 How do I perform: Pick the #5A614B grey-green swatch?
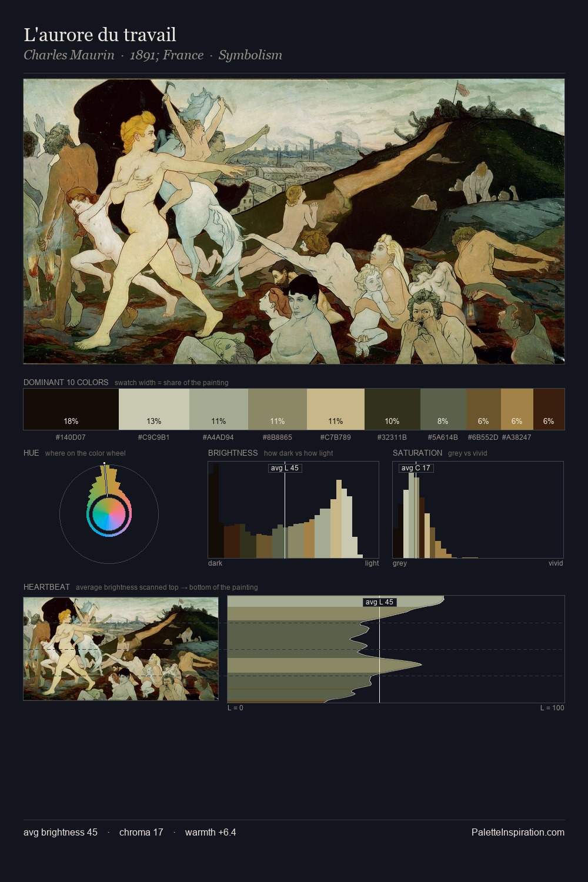(x=443, y=409)
